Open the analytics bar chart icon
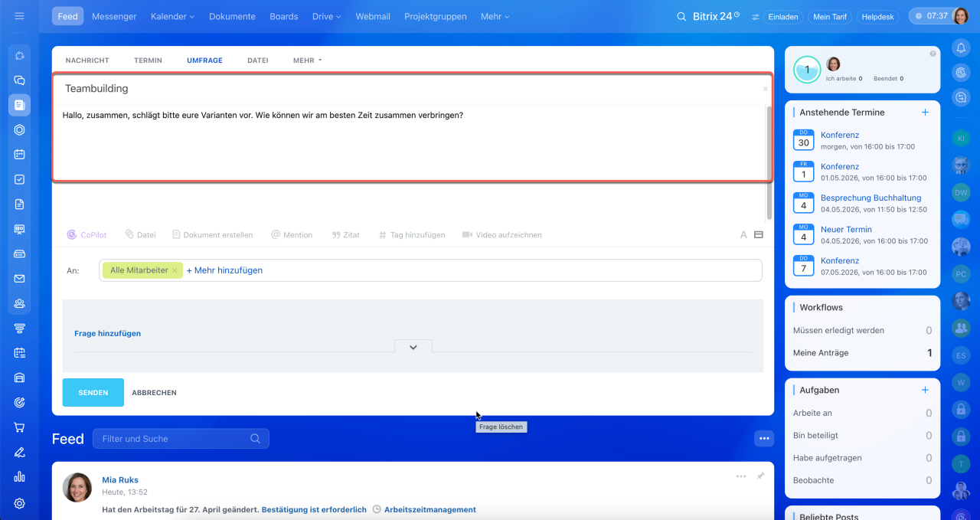This screenshot has width=980, height=520. (19, 477)
